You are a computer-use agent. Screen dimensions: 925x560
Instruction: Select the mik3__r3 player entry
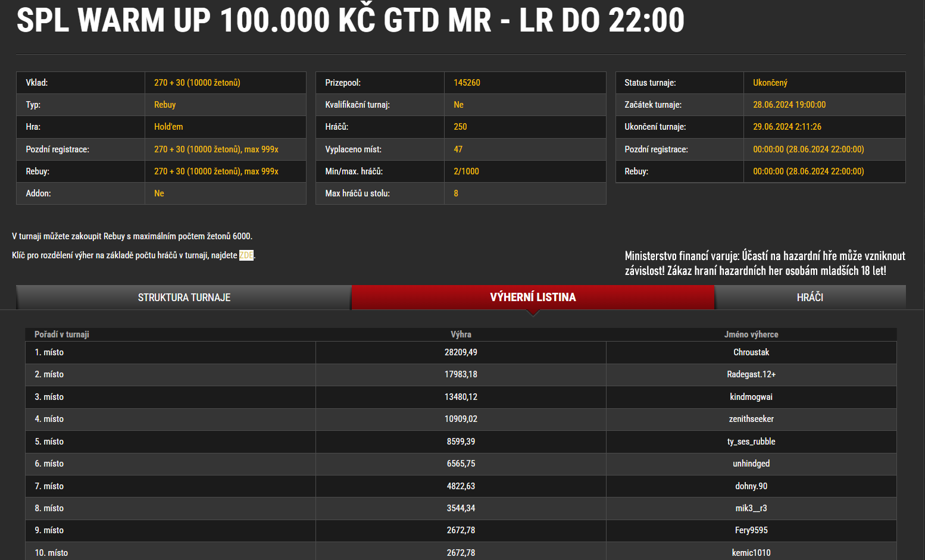(751, 508)
